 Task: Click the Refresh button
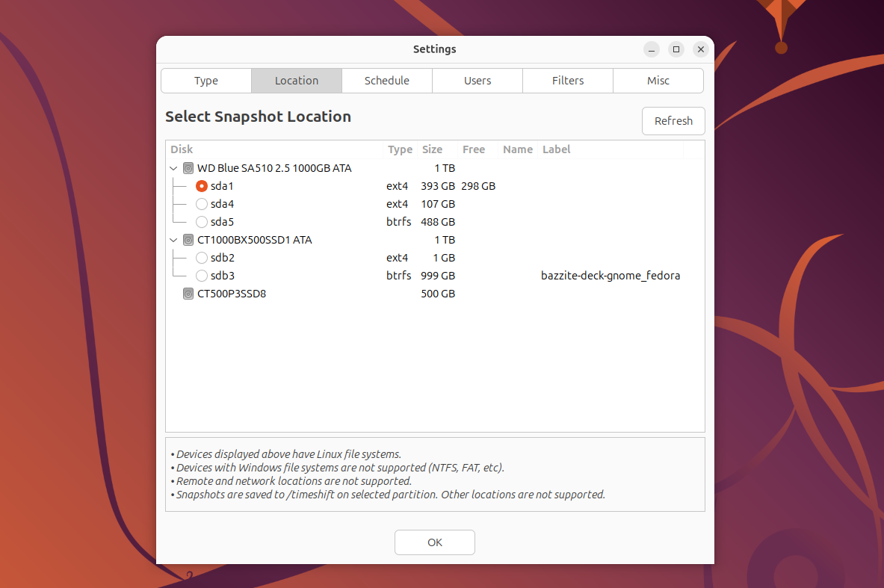[673, 120]
